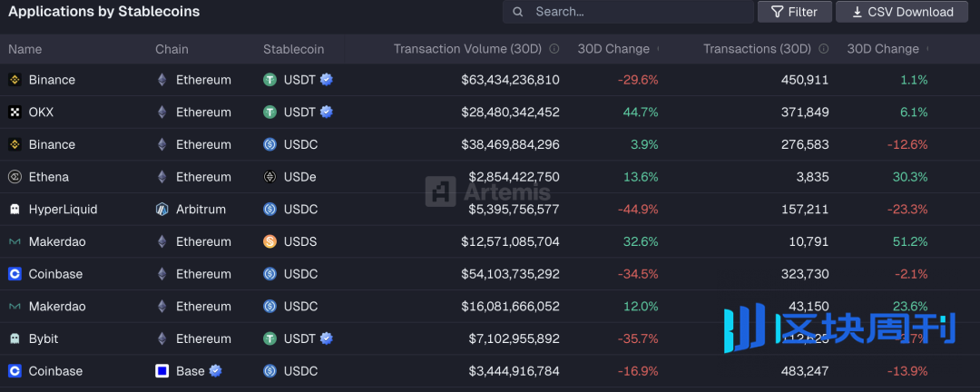Sort by the Stablecoin column header

tap(293, 49)
